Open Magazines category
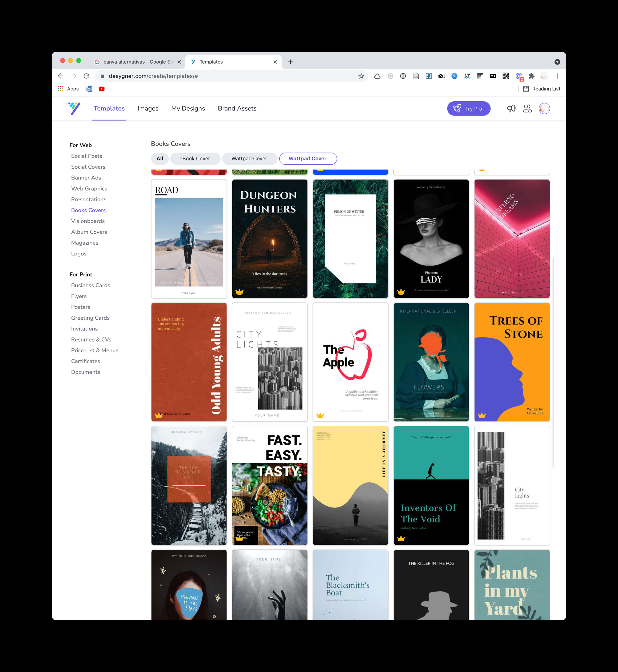 [x=85, y=243]
